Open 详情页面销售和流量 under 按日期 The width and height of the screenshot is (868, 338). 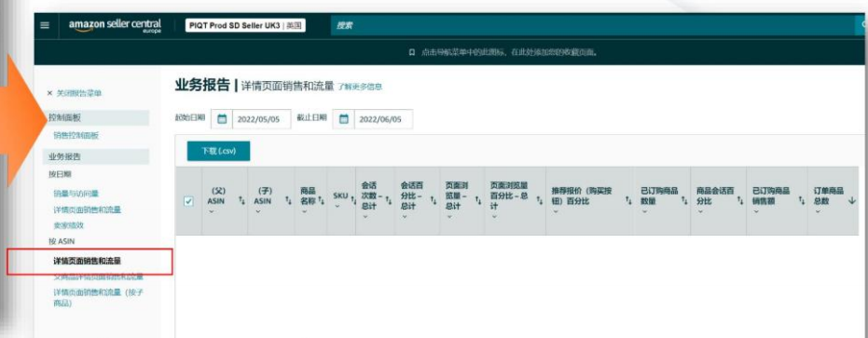tap(87, 210)
